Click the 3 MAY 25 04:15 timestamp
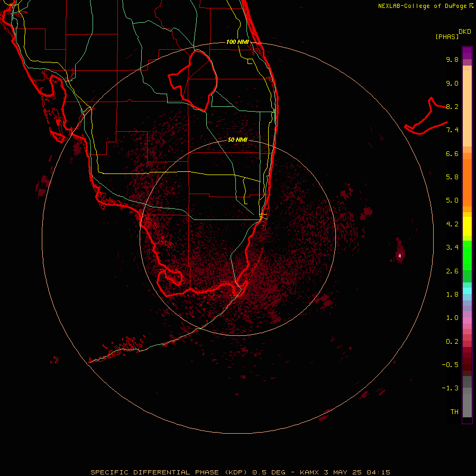 pyautogui.click(x=356, y=472)
